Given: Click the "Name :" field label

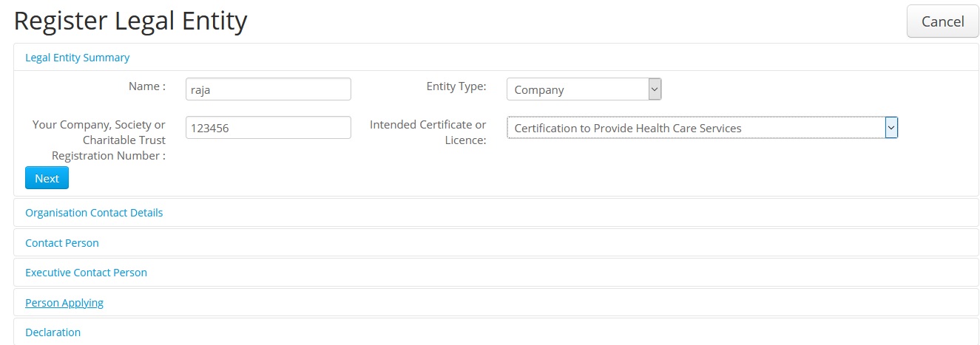Looking at the screenshot, I should tap(146, 86).
